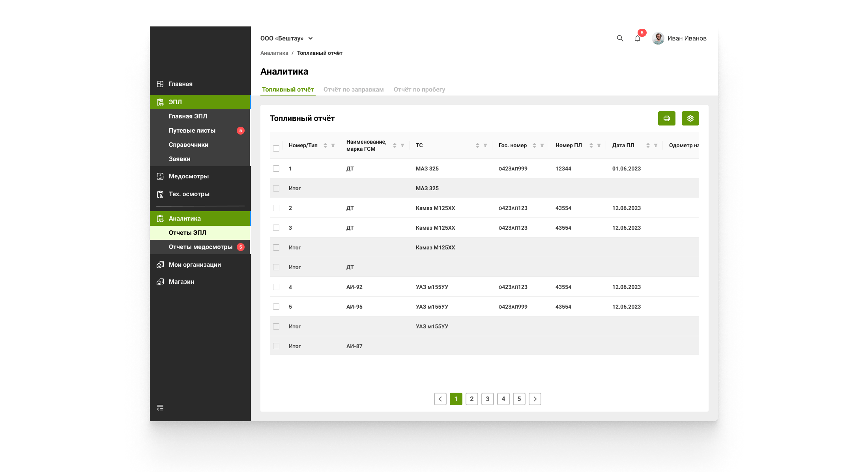Select page 2 in pagination
The width and height of the screenshot is (868, 472).
472,399
